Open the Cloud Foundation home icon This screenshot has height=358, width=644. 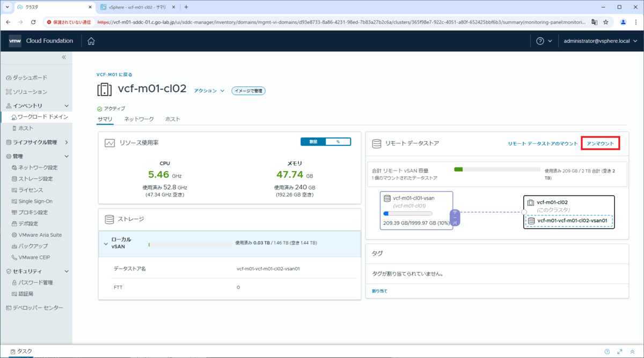click(91, 41)
